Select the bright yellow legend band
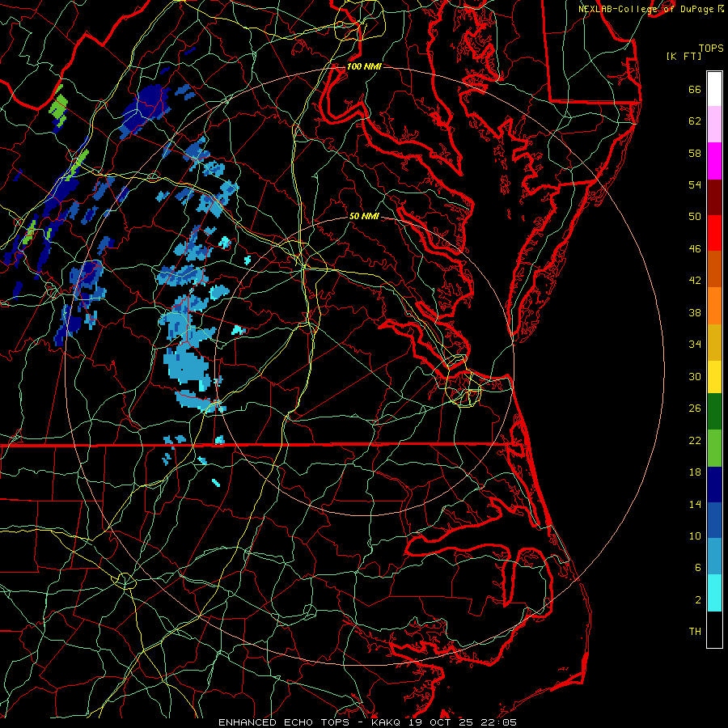 pyautogui.click(x=714, y=377)
